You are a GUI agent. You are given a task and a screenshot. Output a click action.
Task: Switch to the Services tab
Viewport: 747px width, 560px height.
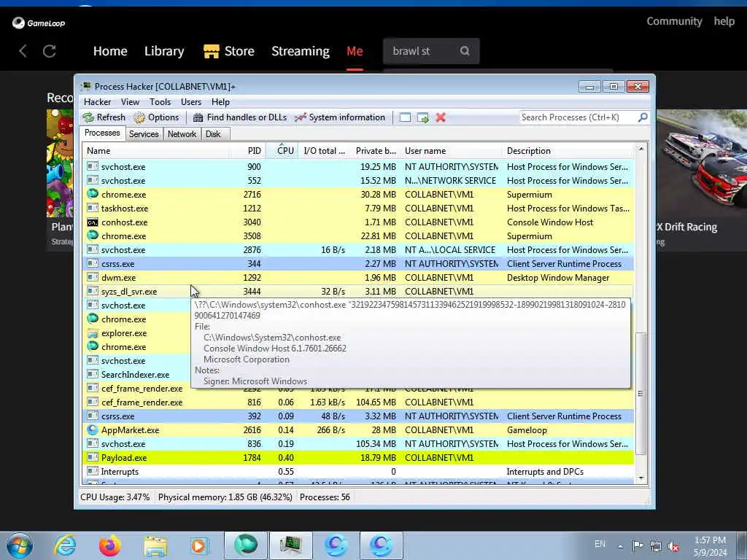click(144, 134)
